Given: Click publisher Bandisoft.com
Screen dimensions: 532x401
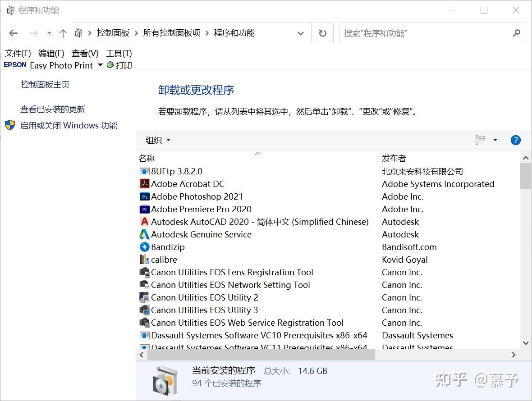Looking at the screenshot, I should pyautogui.click(x=409, y=247).
